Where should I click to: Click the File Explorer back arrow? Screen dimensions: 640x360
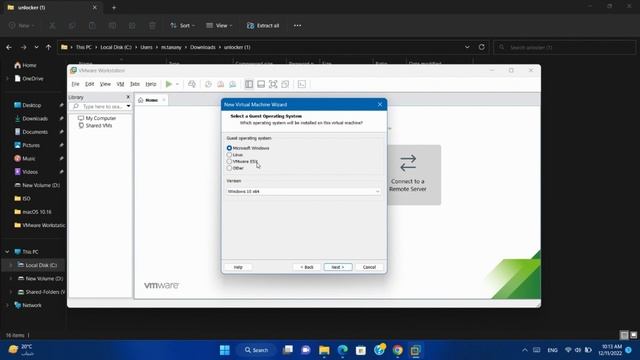[9, 47]
